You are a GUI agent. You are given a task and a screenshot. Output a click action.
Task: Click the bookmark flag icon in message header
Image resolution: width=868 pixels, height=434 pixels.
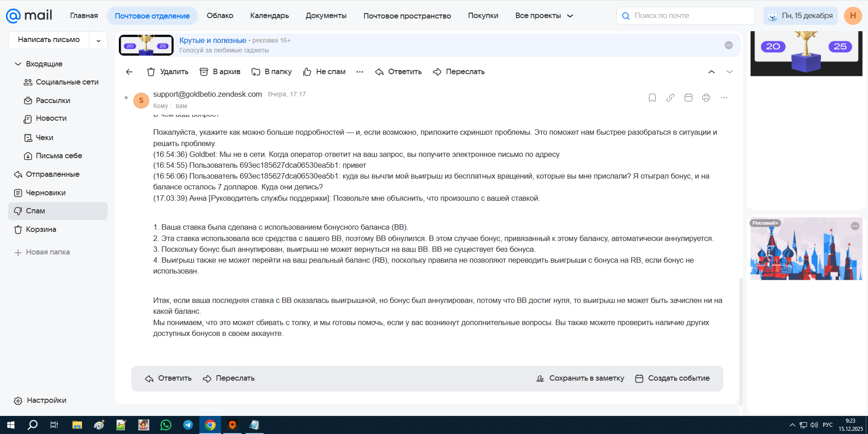coord(652,98)
